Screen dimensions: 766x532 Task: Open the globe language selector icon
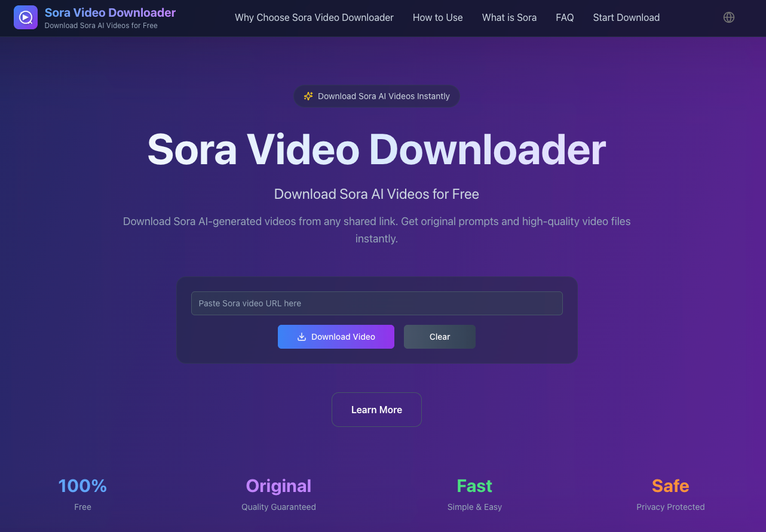[729, 17]
